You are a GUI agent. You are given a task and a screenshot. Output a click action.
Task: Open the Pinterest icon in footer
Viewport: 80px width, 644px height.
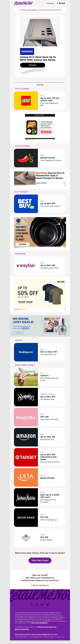[x=42, y=605]
